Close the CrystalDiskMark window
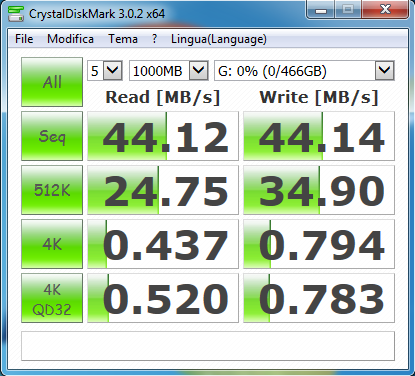The height and width of the screenshot is (376, 415). (x=385, y=10)
